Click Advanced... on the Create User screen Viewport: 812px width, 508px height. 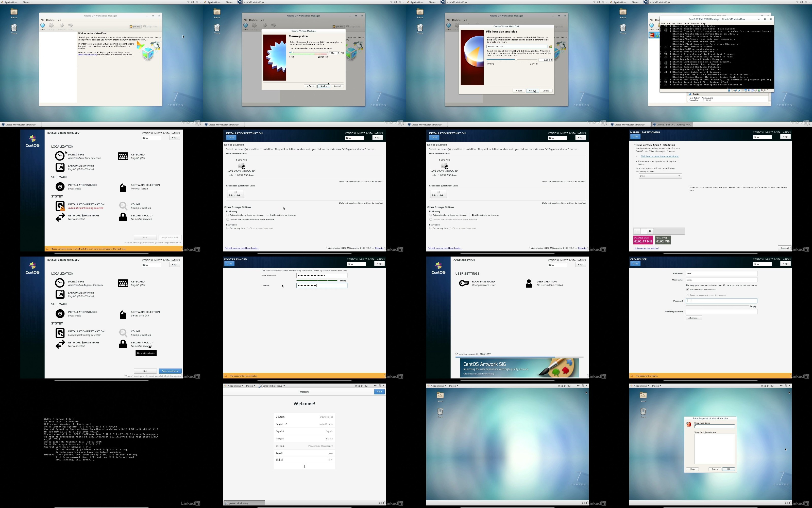point(693,318)
